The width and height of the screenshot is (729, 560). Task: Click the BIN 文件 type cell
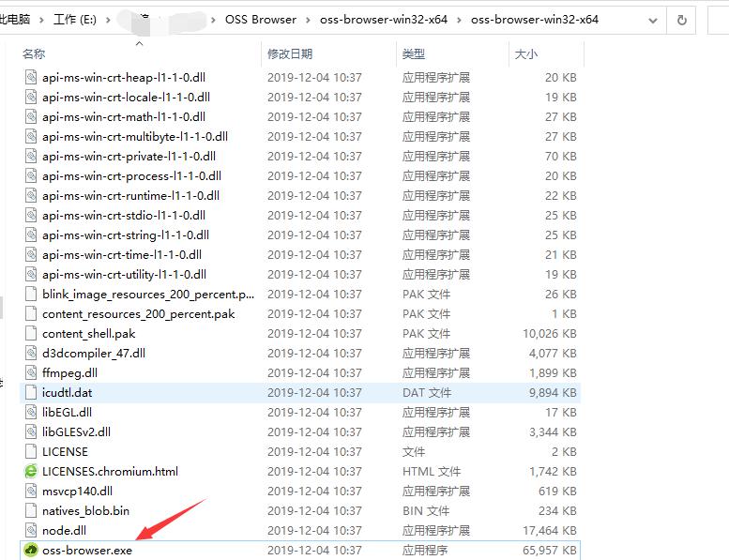[x=425, y=510]
